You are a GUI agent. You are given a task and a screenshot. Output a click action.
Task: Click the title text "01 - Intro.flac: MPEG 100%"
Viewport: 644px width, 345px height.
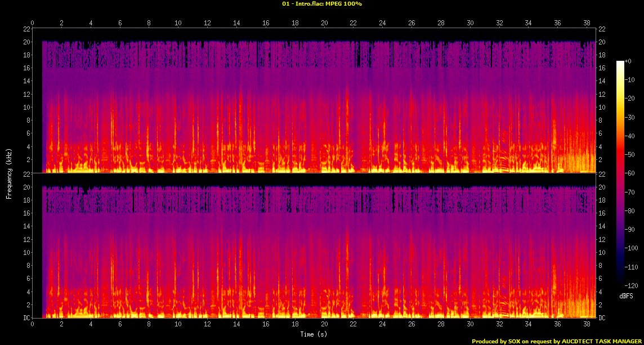tap(322, 4)
